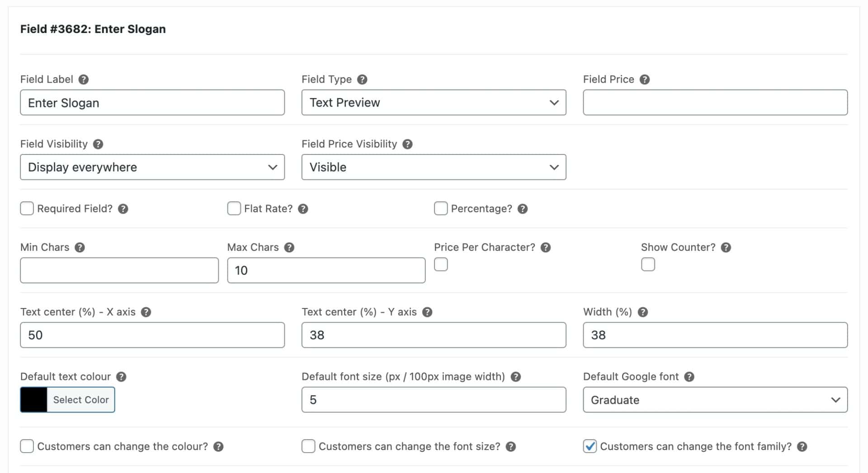868x473 pixels.
Task: Open help for Default Google font
Action: point(689,377)
